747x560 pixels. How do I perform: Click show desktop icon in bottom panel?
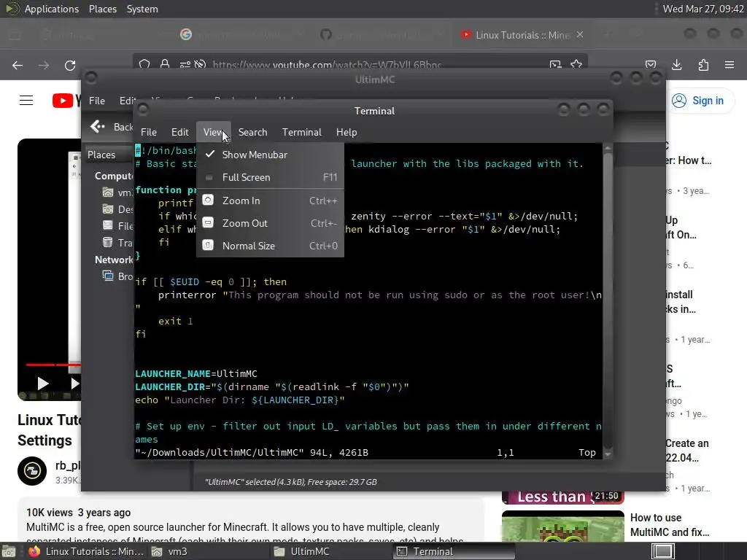pyautogui.click(x=8, y=552)
